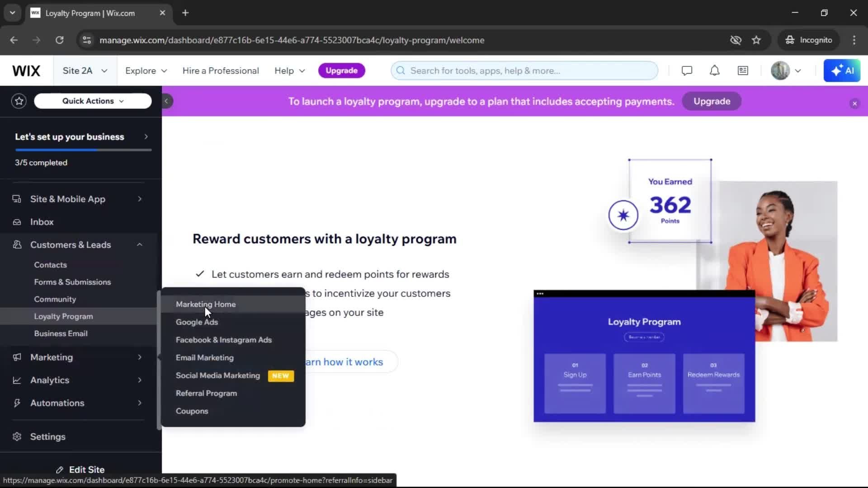Focus the search for tools field

click(524, 71)
